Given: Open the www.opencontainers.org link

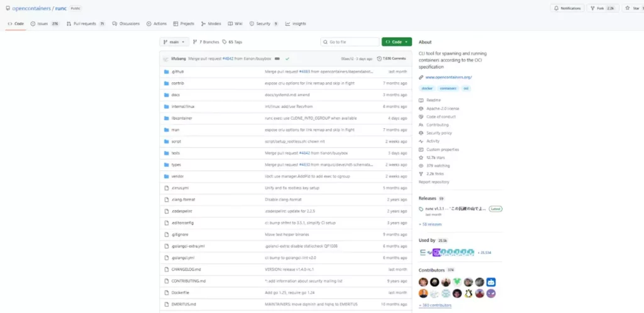Looking at the screenshot, I should click(x=448, y=77).
